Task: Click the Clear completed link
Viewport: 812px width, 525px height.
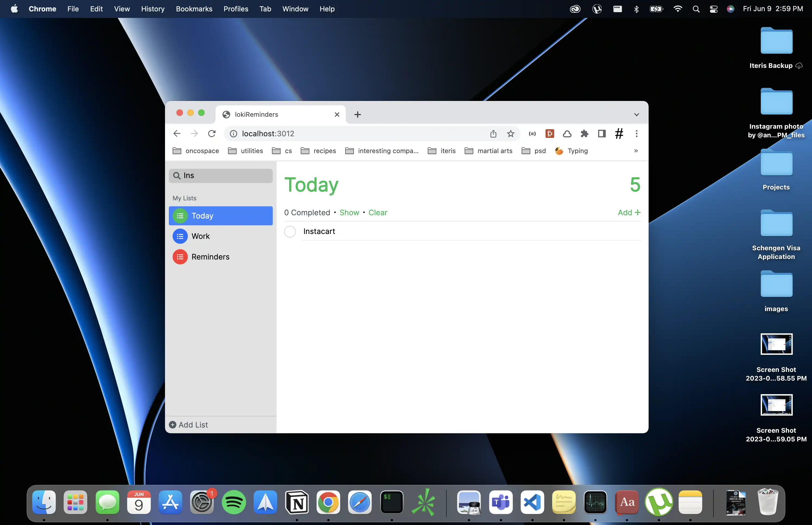Action: (x=378, y=212)
